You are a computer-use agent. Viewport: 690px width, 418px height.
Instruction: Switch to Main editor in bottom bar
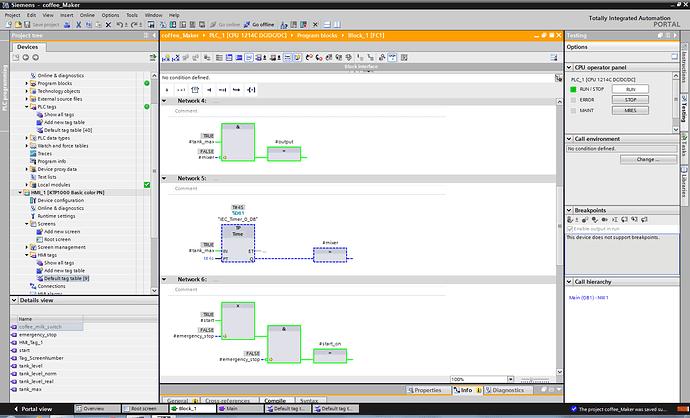tap(240, 409)
